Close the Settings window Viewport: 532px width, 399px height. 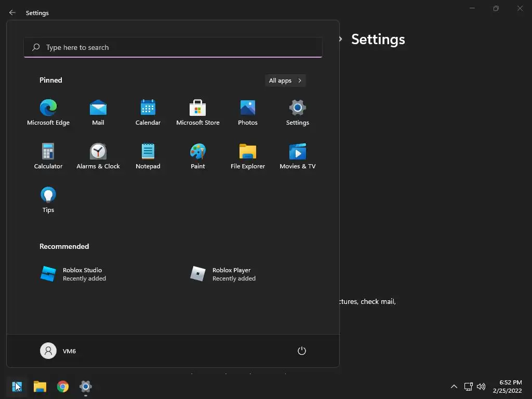(520, 8)
